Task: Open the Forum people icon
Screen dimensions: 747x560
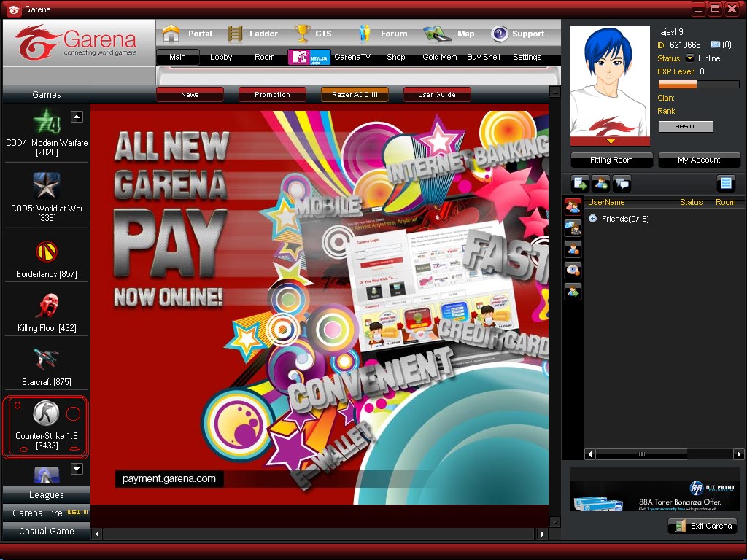Action: click(365, 34)
